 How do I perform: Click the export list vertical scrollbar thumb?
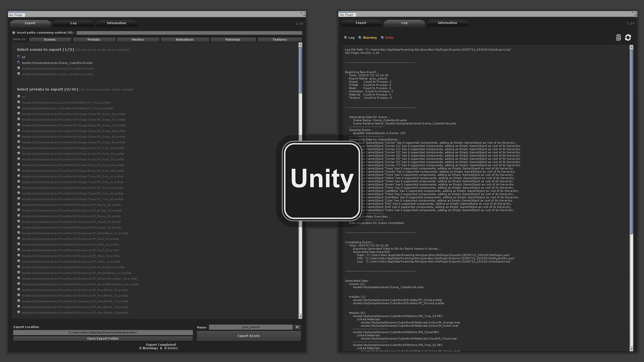click(x=300, y=70)
